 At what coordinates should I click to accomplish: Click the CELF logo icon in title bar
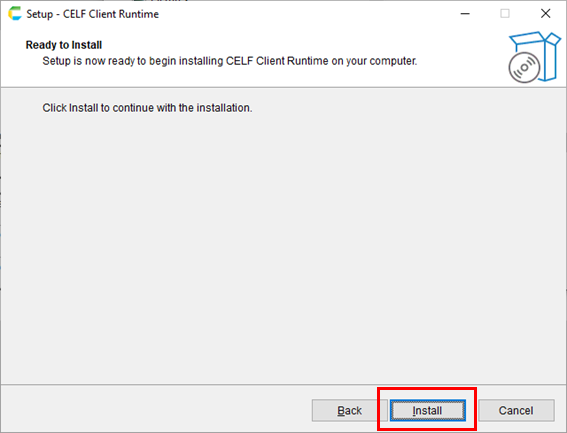(x=15, y=14)
